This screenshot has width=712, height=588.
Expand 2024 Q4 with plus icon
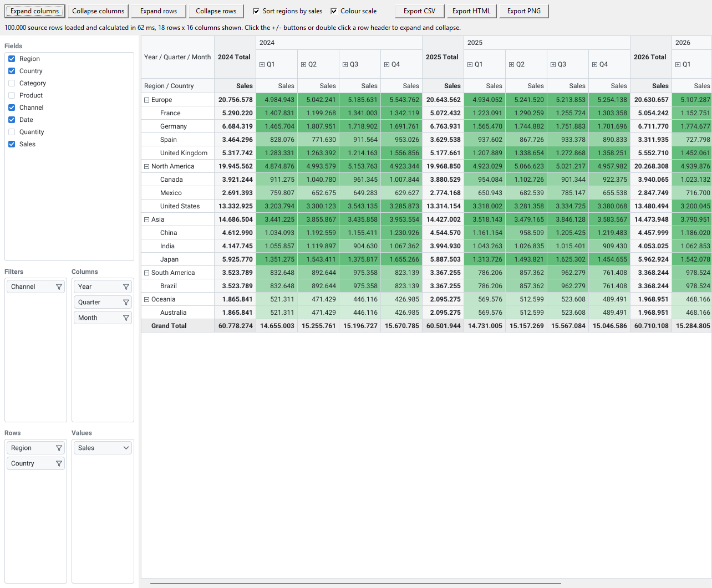pyautogui.click(x=386, y=64)
